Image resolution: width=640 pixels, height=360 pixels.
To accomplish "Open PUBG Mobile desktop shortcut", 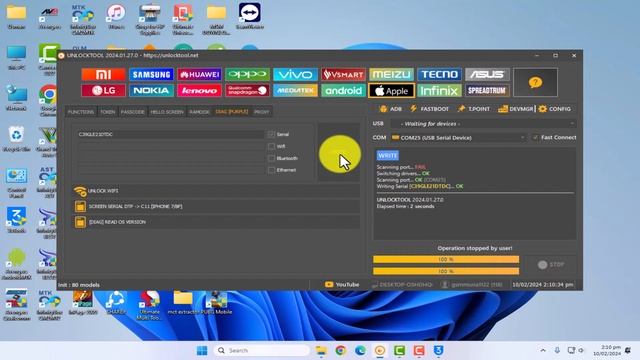I will tap(216, 303).
